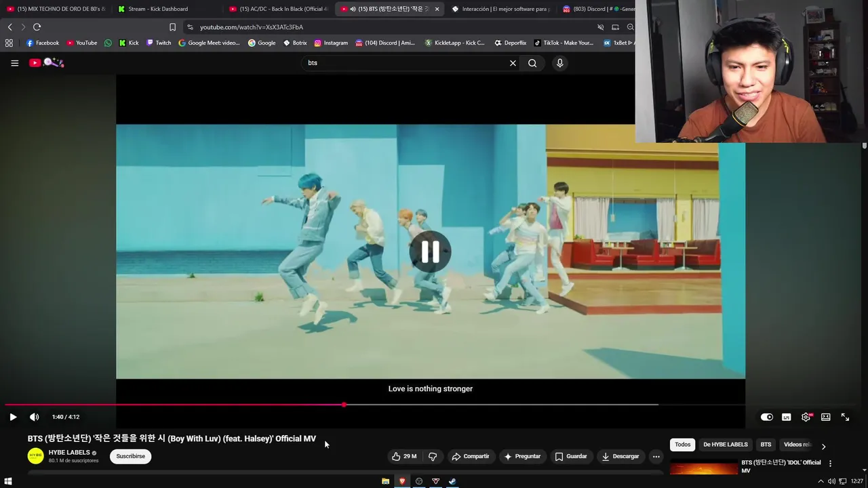Switch to theater mode
Viewport: 868px width, 488px height.
pyautogui.click(x=825, y=417)
